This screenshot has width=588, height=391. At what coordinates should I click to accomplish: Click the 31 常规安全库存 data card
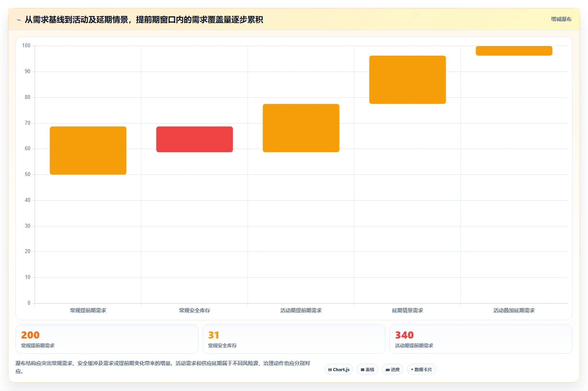pos(294,339)
